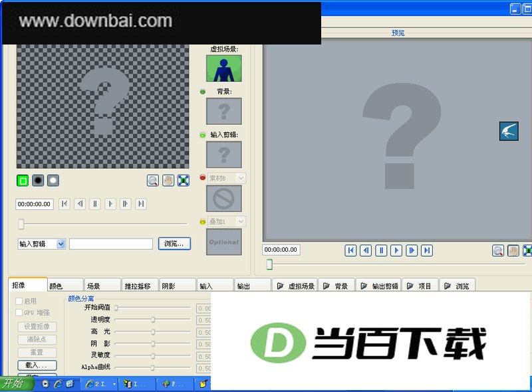Jump to end of preview
This screenshot has width=532, height=392.
pos(427,250)
